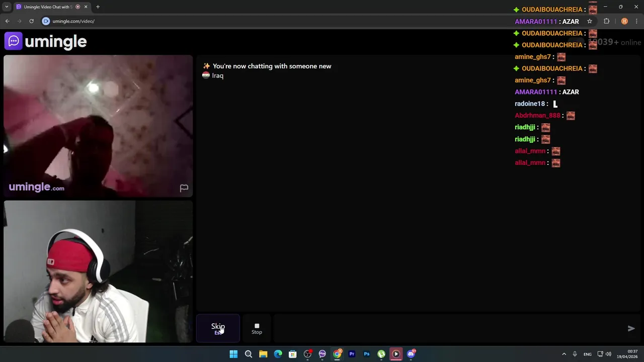Open the purple chat app in the taskbar
The height and width of the screenshot is (362, 644).
(x=322, y=354)
